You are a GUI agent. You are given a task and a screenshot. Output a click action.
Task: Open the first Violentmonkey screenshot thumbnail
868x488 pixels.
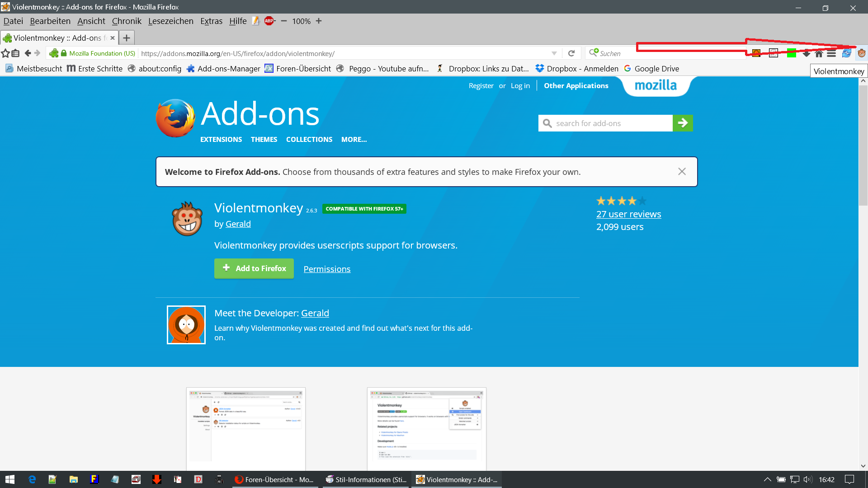[246, 428]
